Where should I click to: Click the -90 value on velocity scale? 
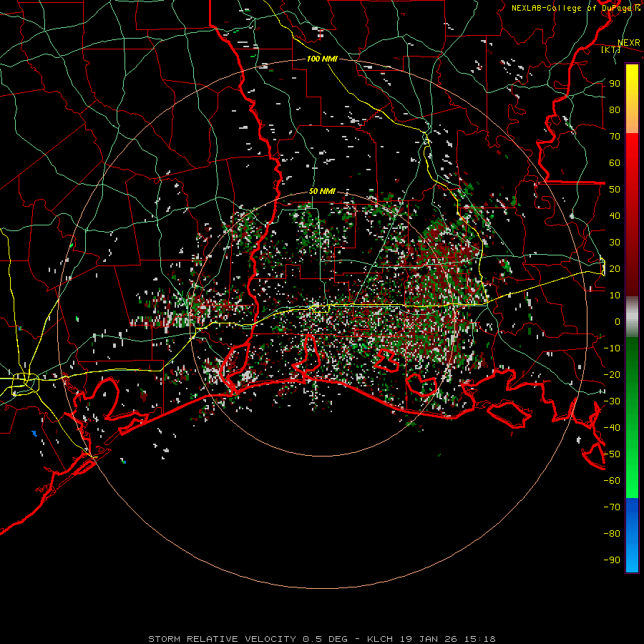[612, 560]
